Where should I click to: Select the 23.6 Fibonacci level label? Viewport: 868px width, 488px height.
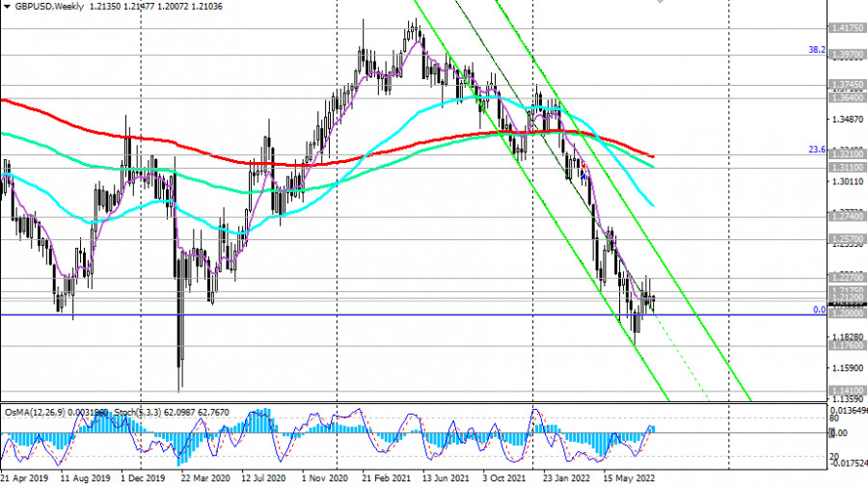point(816,149)
